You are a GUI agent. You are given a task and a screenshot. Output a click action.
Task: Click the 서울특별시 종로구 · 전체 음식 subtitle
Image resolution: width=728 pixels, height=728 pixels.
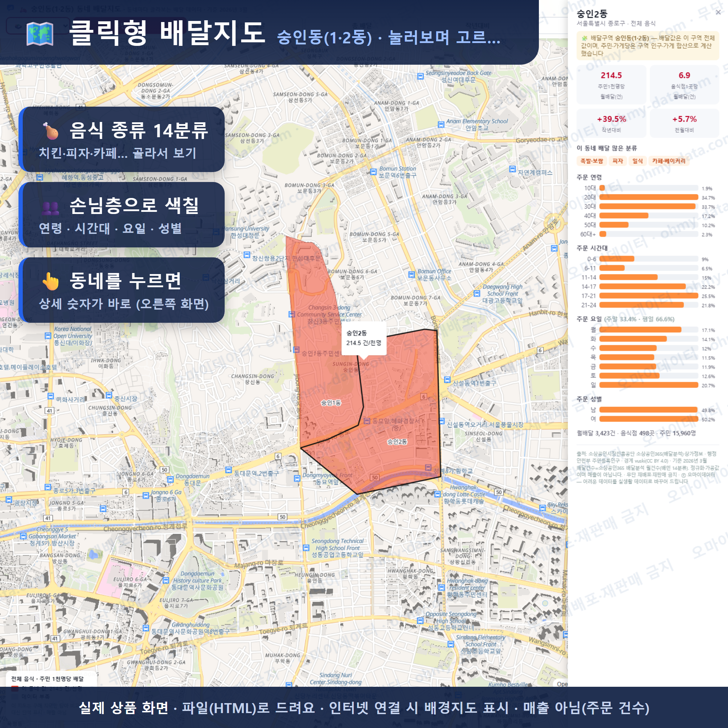pyautogui.click(x=616, y=23)
